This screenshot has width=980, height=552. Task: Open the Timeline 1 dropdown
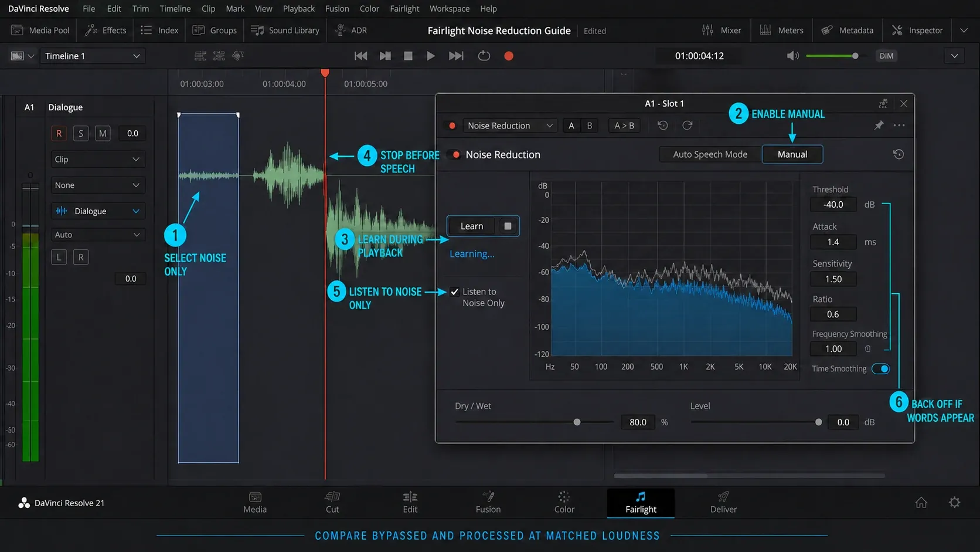point(92,56)
